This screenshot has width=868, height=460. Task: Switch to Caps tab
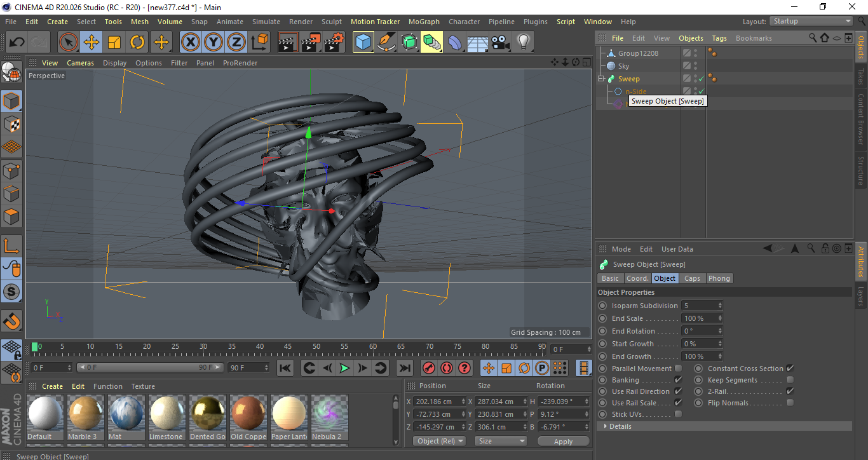[692, 278]
